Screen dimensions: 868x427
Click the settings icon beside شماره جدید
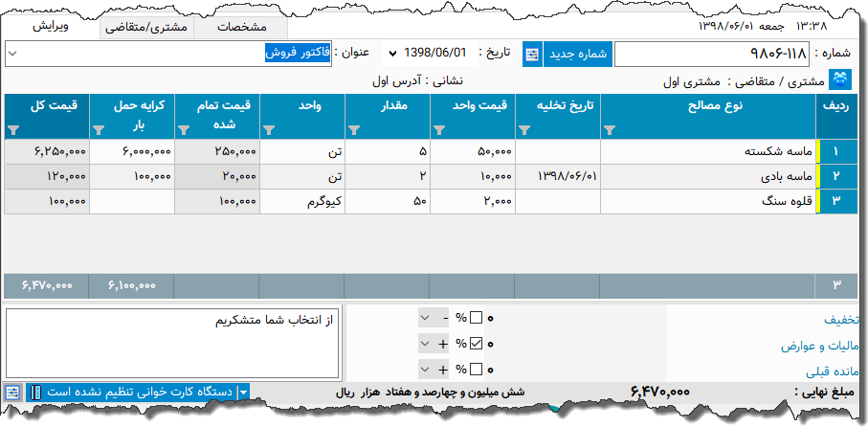pos(532,55)
